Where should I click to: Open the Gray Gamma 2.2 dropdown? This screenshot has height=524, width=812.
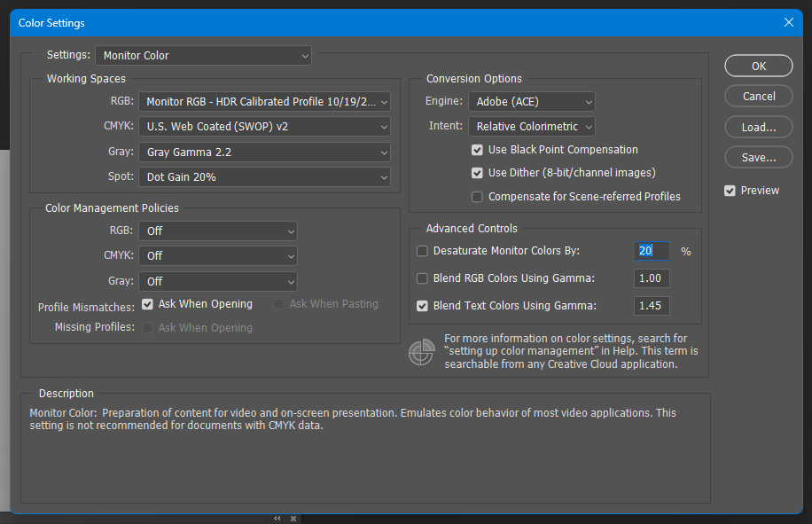click(x=264, y=153)
